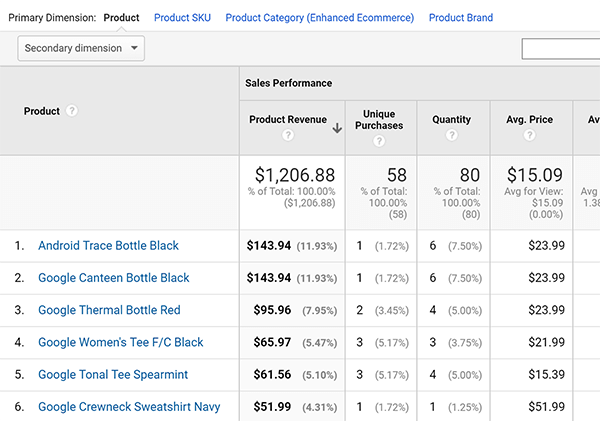Click the help icon next to Product header
Image resolution: width=600 pixels, height=421 pixels.
[x=72, y=111]
